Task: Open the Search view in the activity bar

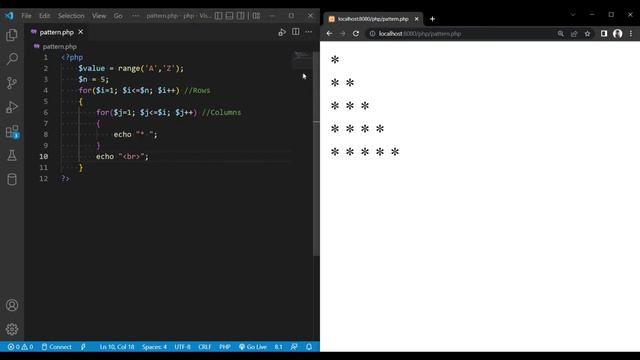Action: [12, 59]
